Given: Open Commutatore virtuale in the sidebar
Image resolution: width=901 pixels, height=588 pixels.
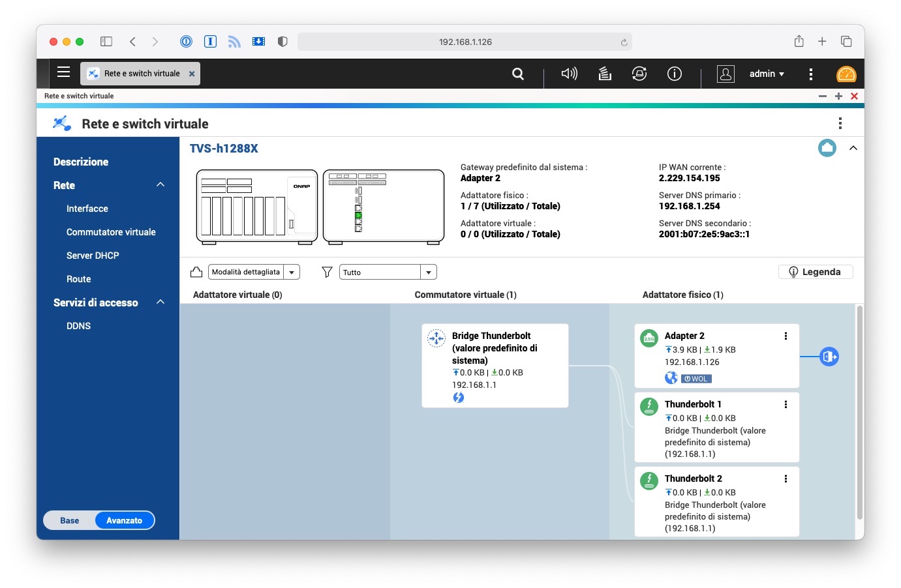Looking at the screenshot, I should (111, 232).
